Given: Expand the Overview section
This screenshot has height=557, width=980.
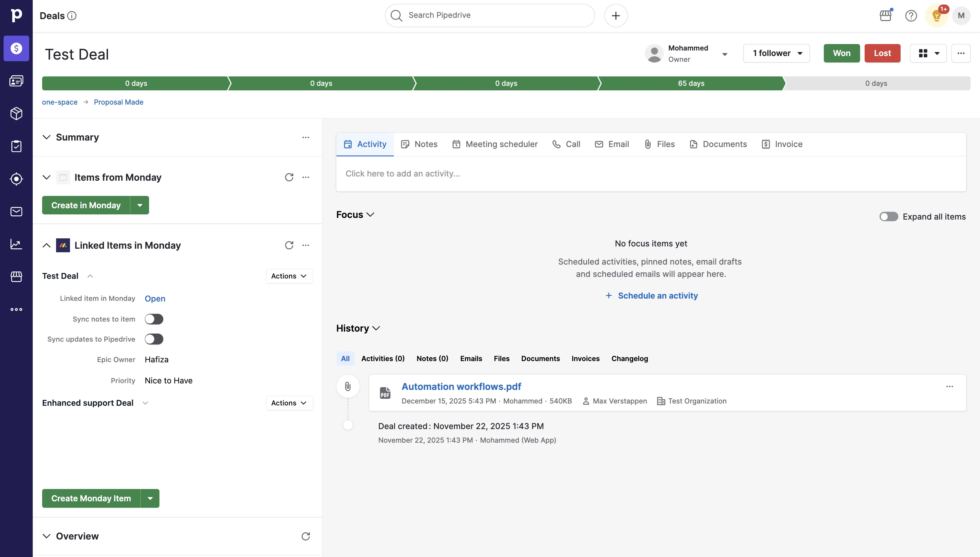Looking at the screenshot, I should [x=46, y=536].
